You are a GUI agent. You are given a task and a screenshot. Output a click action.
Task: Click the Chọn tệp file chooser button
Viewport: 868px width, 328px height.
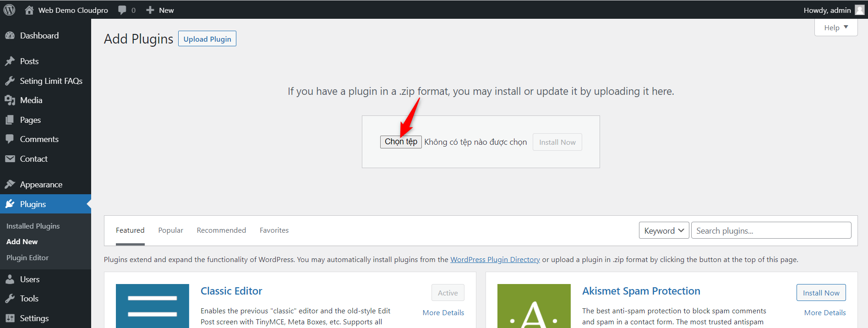(x=401, y=142)
